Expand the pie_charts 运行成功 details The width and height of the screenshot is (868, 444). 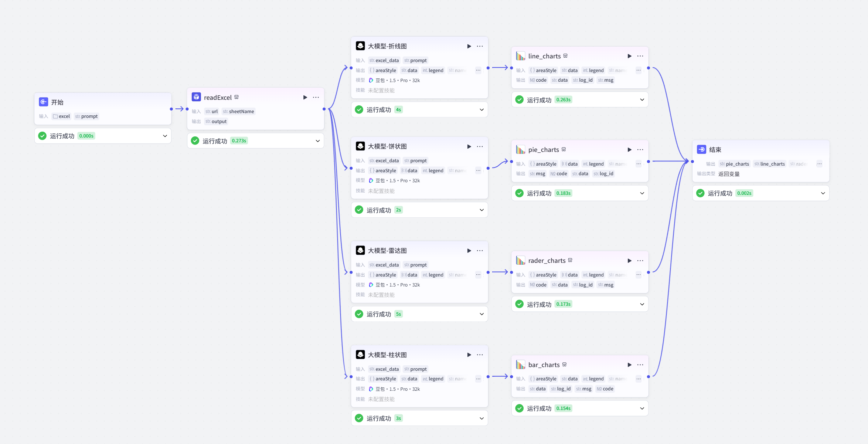click(642, 193)
